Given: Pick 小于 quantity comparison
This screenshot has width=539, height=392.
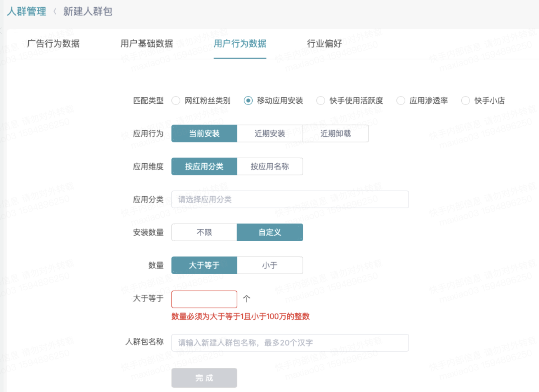Looking at the screenshot, I should [x=270, y=265].
